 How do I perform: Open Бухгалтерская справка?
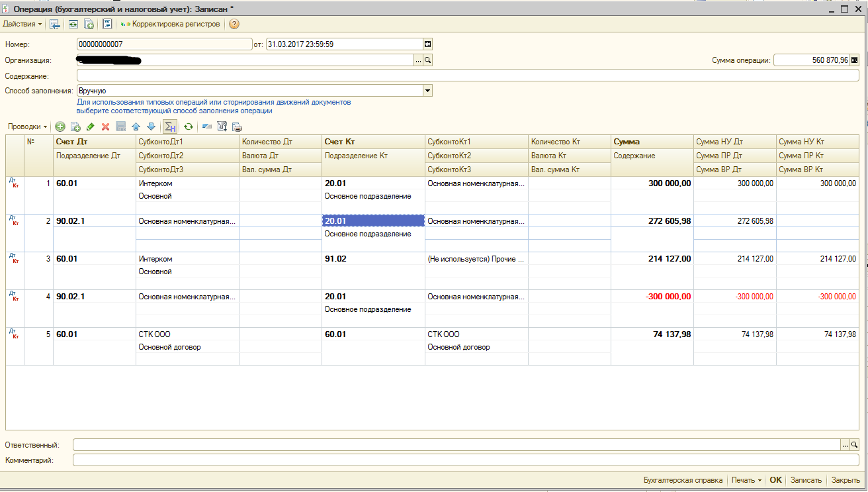[682, 480]
